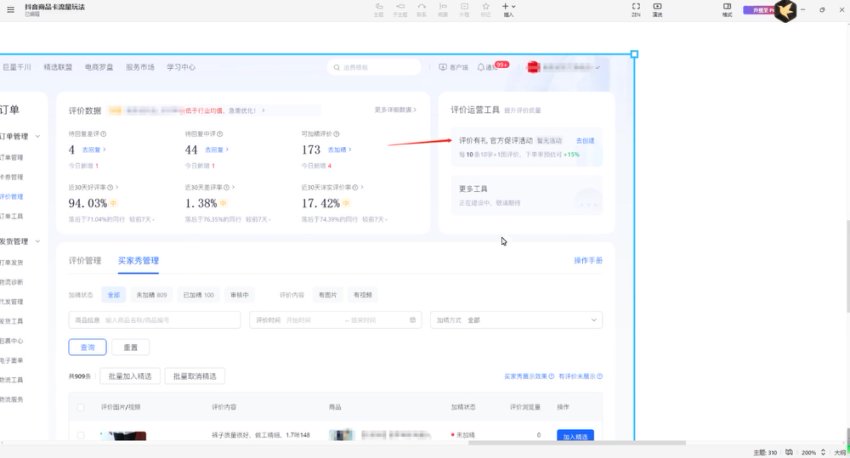The image size is (850, 458).
Task: Switch to the 评价管理 tab
Action: click(85, 260)
